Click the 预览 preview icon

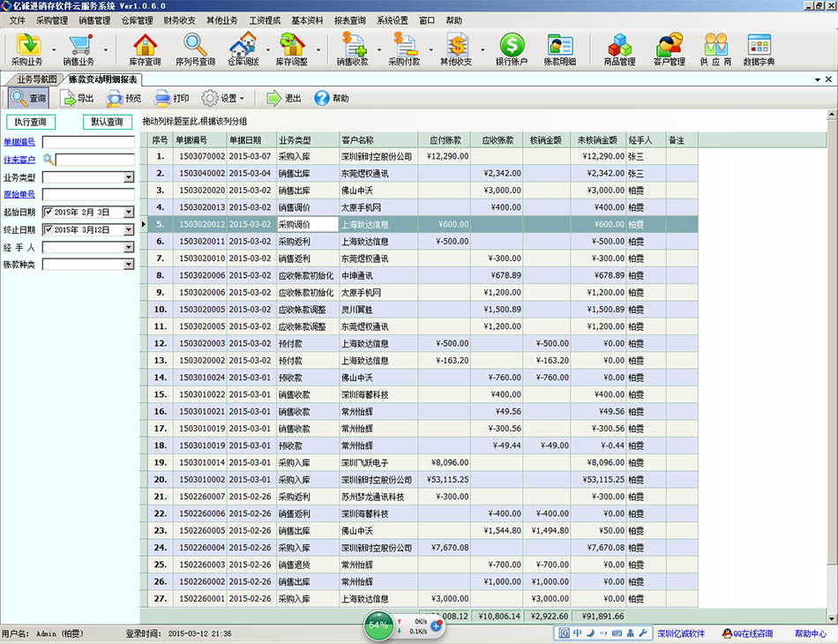(x=115, y=98)
